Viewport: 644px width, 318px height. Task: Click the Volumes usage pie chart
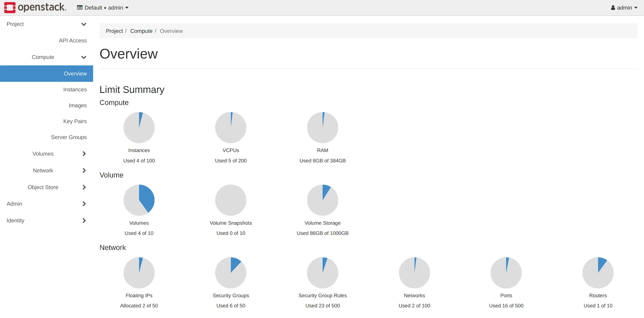pos(139,200)
